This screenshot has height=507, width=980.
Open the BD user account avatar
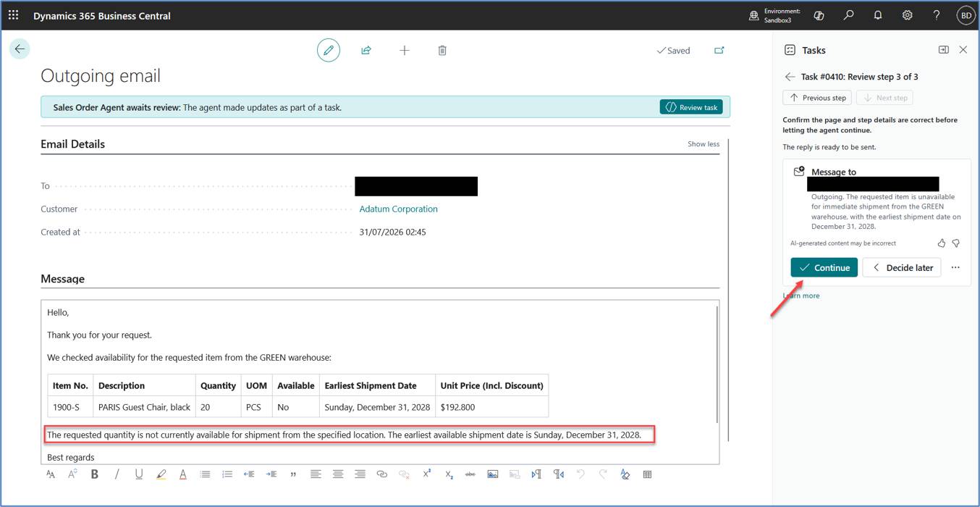click(x=966, y=15)
